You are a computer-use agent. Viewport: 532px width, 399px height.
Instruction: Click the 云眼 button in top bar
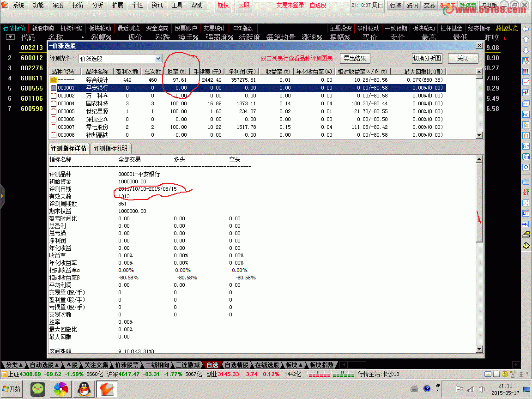click(244, 6)
